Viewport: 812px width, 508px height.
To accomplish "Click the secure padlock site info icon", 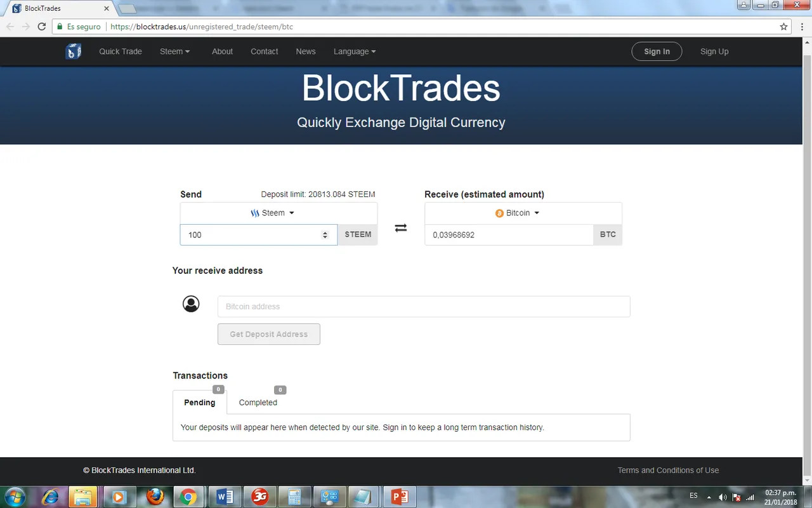I will pos(60,27).
